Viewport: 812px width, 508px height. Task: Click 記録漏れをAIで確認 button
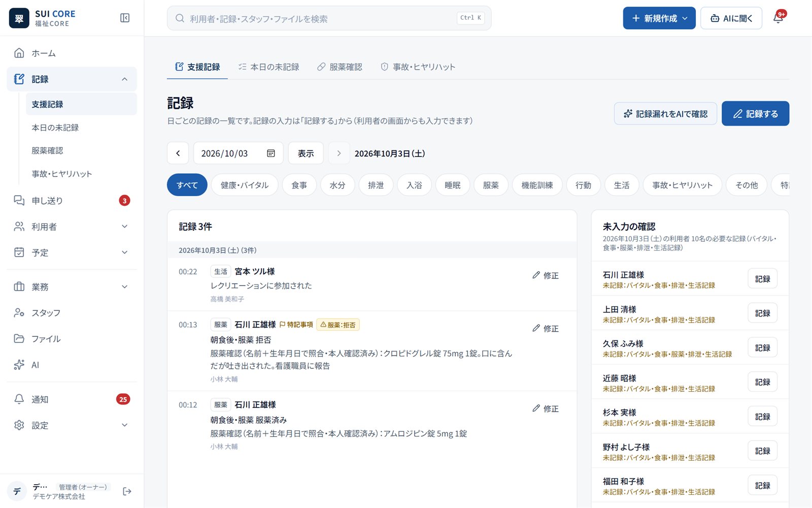tap(665, 114)
